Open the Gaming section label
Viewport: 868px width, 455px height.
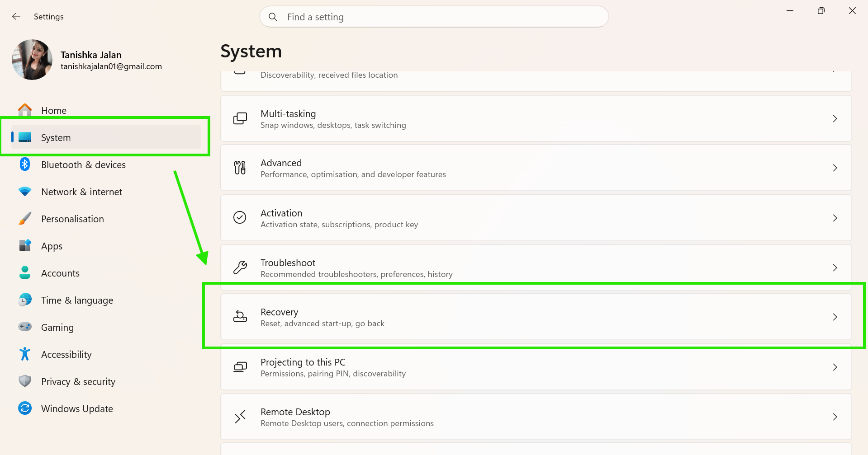click(57, 328)
